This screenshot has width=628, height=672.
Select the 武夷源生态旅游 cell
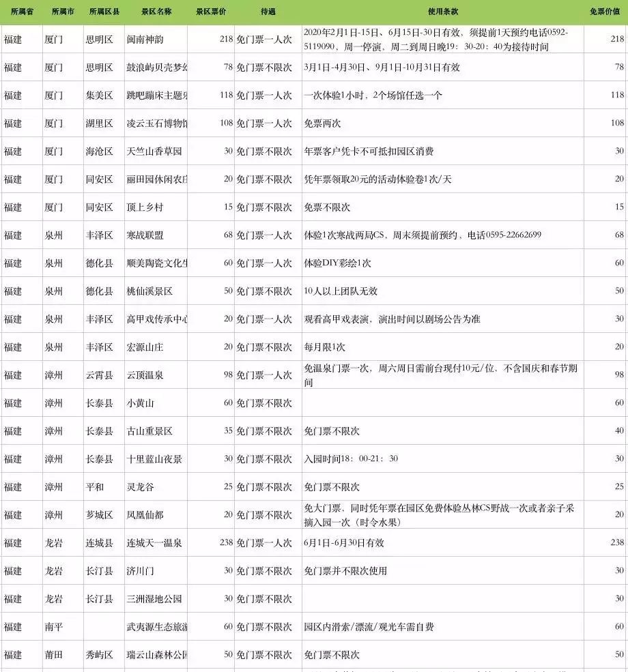click(x=157, y=627)
